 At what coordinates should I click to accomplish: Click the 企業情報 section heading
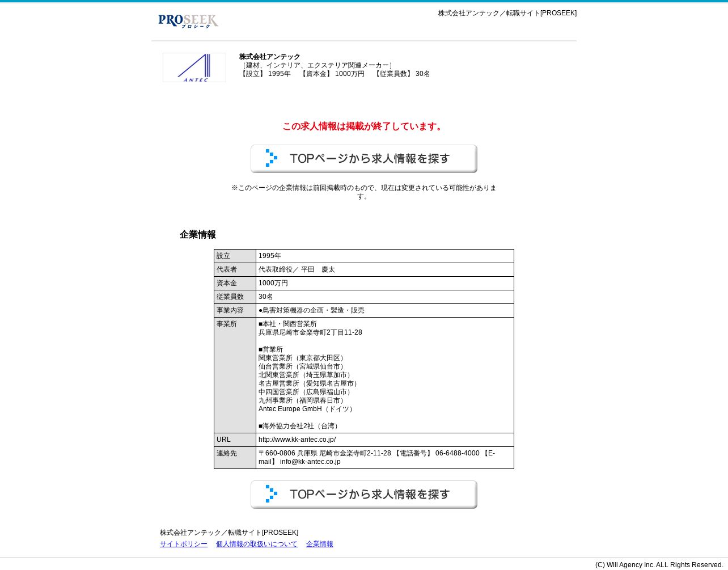[x=198, y=235]
